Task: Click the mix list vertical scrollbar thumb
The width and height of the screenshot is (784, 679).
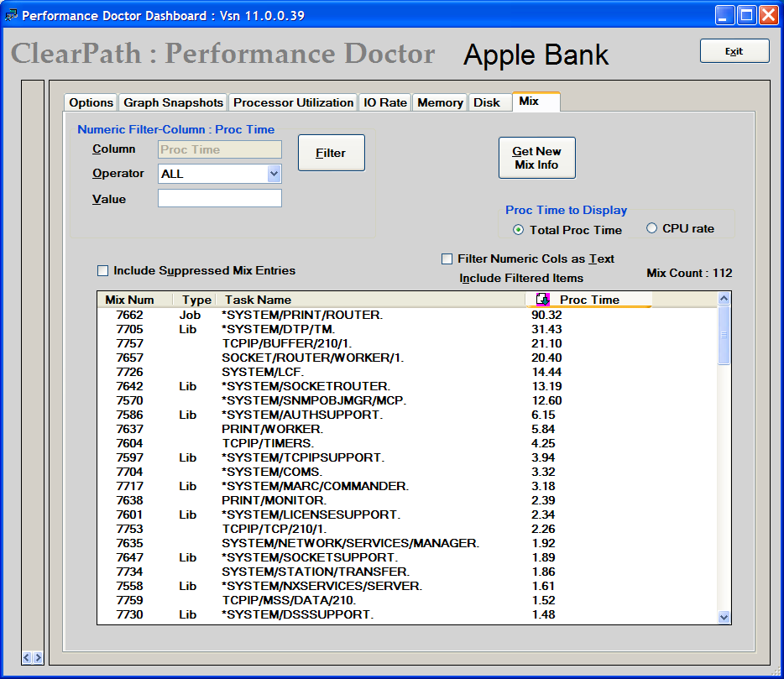Action: point(724,335)
